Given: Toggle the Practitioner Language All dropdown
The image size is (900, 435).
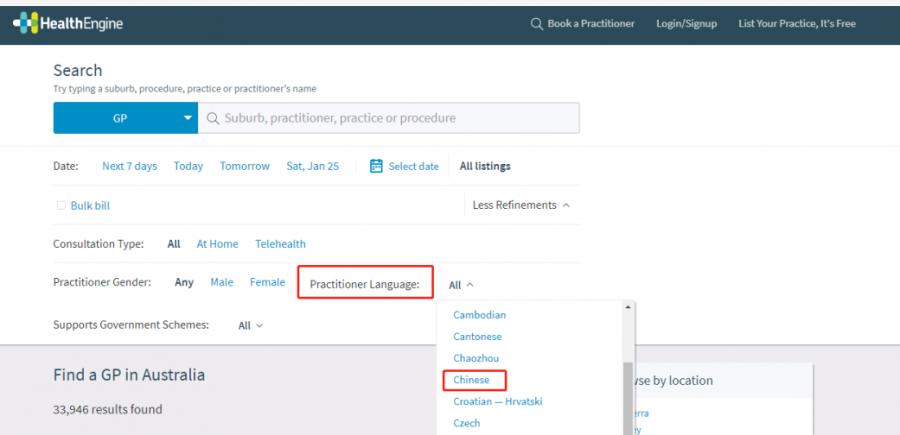Looking at the screenshot, I should 461,285.
